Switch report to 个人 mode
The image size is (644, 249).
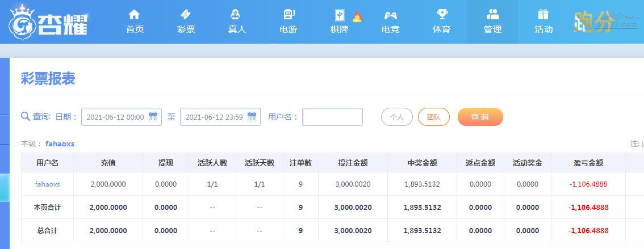397,117
